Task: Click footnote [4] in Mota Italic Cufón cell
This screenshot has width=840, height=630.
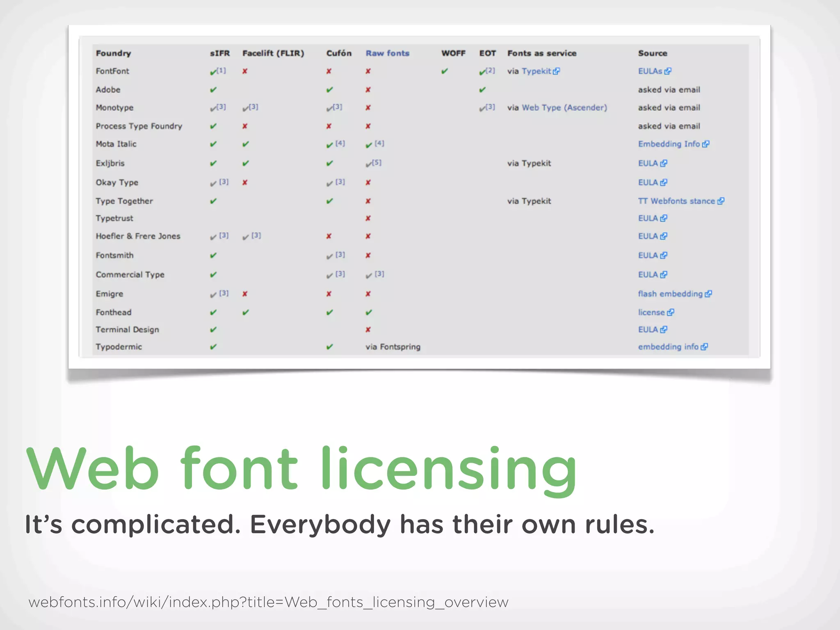Action: tap(340, 143)
